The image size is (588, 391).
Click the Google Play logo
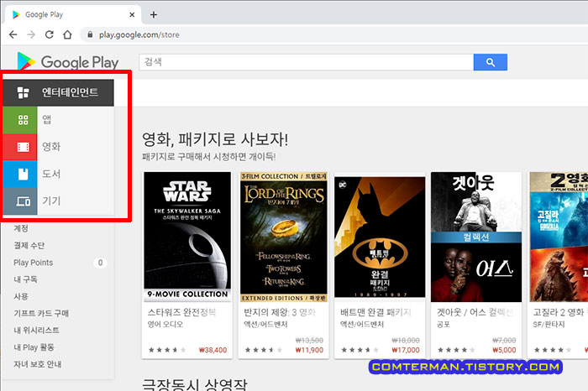(68, 61)
